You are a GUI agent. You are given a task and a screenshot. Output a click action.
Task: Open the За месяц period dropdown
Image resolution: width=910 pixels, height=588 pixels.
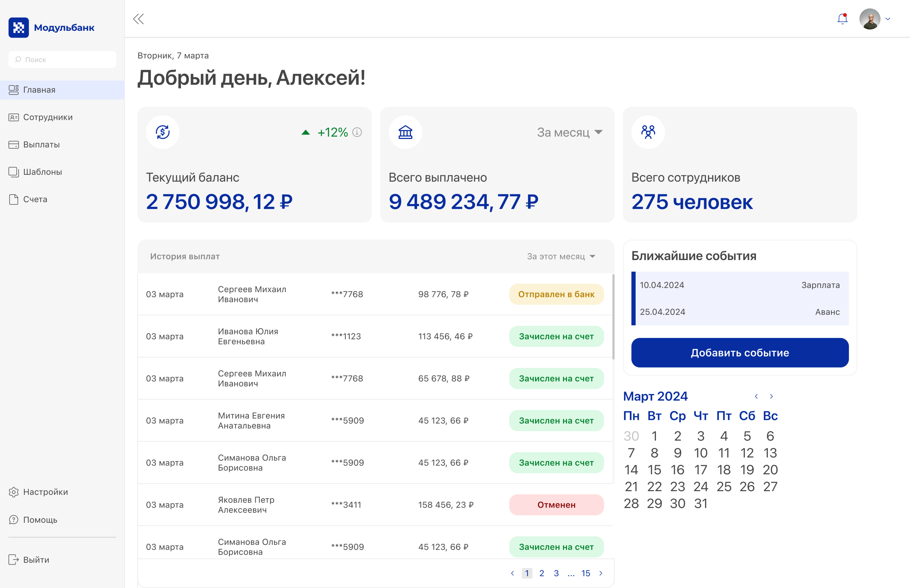point(570,132)
